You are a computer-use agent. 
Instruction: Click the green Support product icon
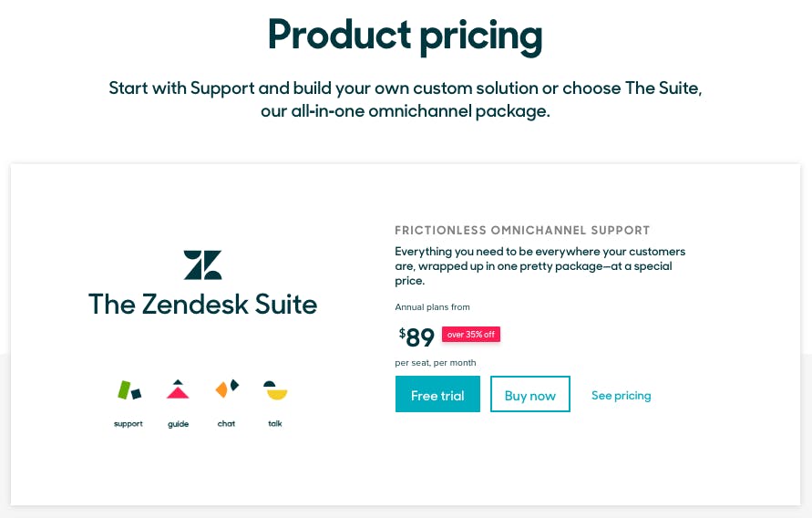click(x=128, y=390)
